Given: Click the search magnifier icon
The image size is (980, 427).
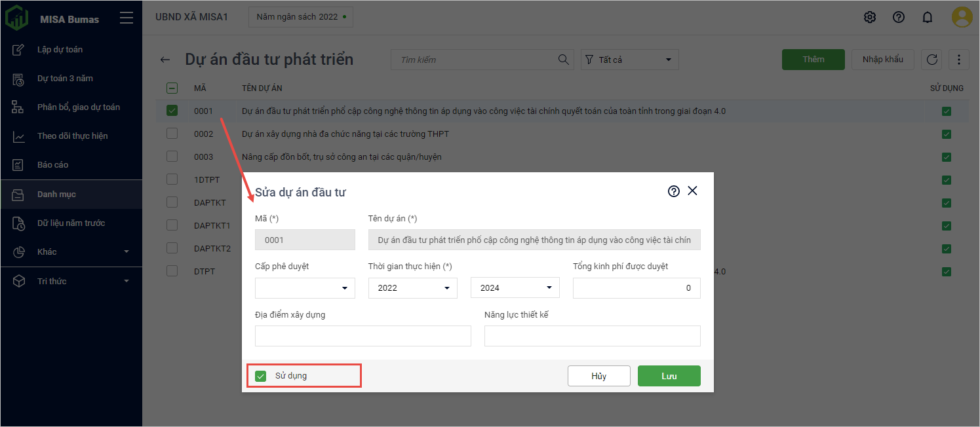Looking at the screenshot, I should tap(563, 60).
